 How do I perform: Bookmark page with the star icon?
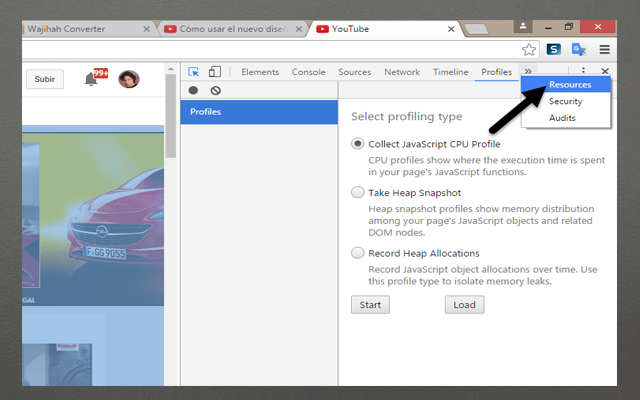point(529,49)
